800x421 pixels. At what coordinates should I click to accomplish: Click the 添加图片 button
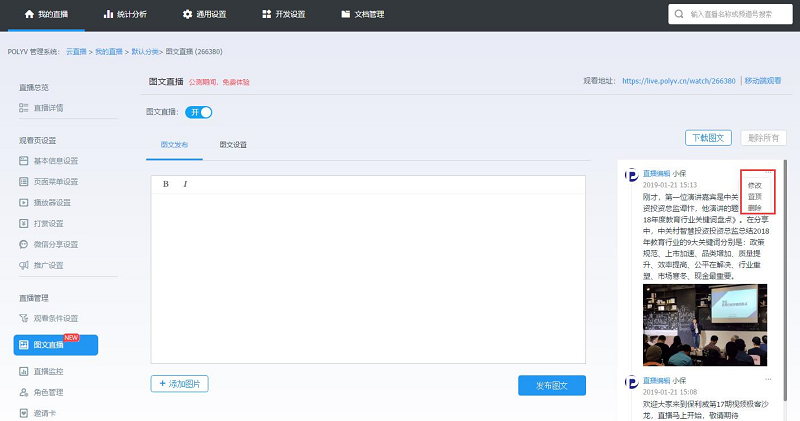tap(180, 384)
